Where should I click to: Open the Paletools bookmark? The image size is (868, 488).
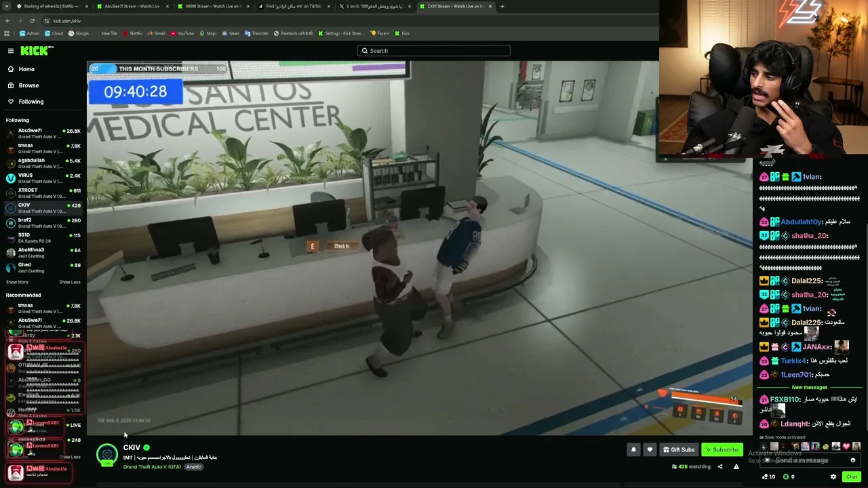(294, 33)
